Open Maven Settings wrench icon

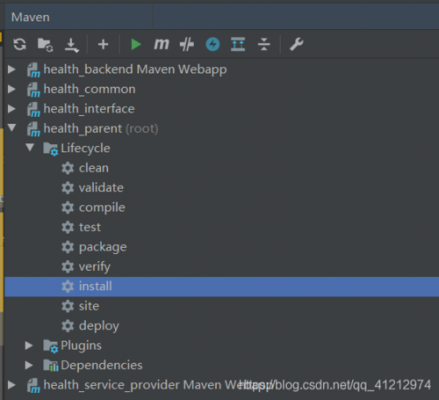pos(296,44)
